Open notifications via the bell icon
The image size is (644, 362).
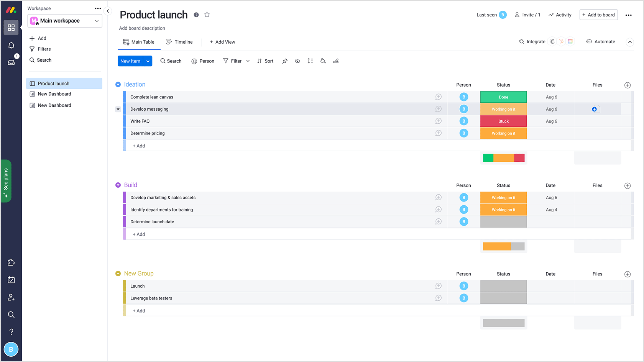tap(11, 45)
